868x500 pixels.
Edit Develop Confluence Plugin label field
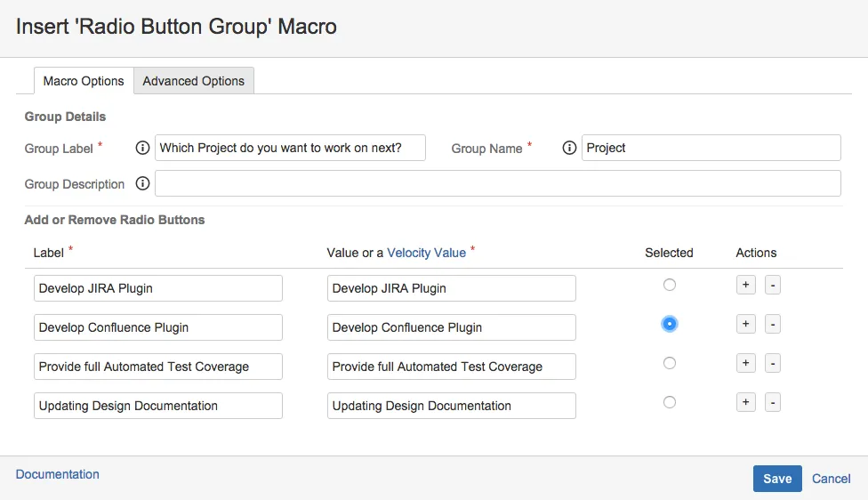point(158,327)
